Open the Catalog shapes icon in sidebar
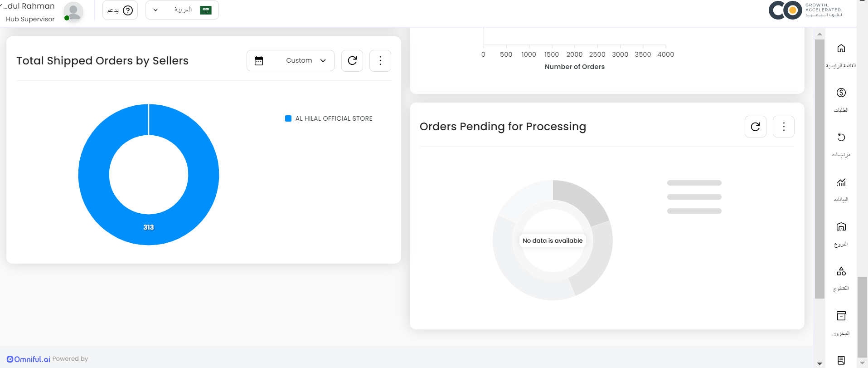This screenshot has width=868, height=368. click(841, 271)
